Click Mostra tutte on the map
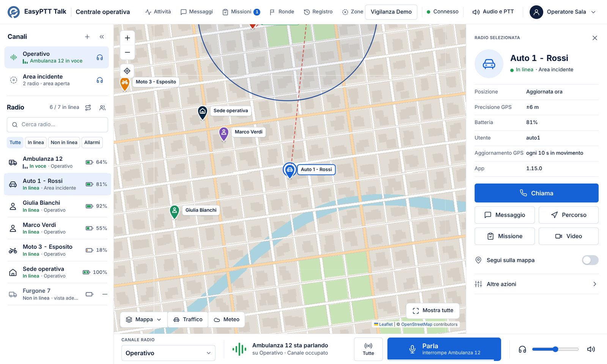The height and width of the screenshot is (364, 607). click(433, 311)
